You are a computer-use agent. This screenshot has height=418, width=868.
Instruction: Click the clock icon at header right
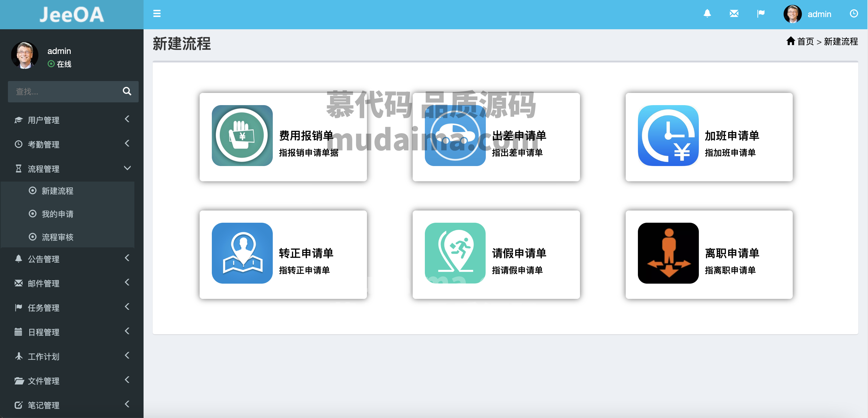pyautogui.click(x=853, y=13)
